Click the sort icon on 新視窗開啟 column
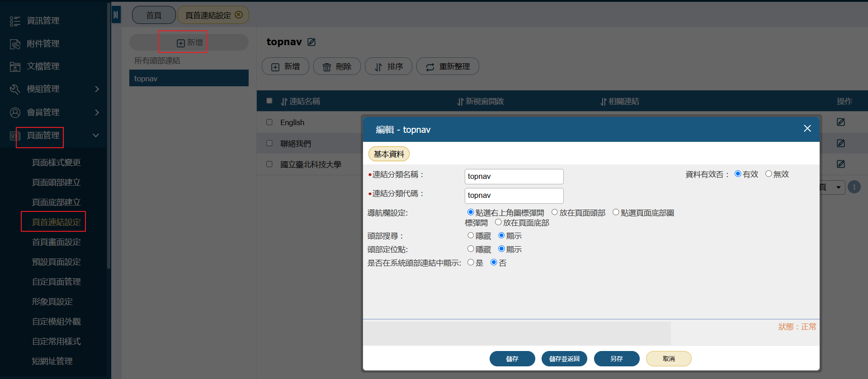 tap(460, 102)
